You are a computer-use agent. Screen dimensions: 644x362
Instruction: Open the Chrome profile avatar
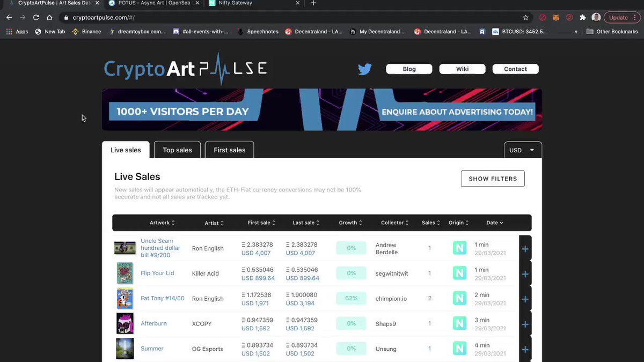596,17
